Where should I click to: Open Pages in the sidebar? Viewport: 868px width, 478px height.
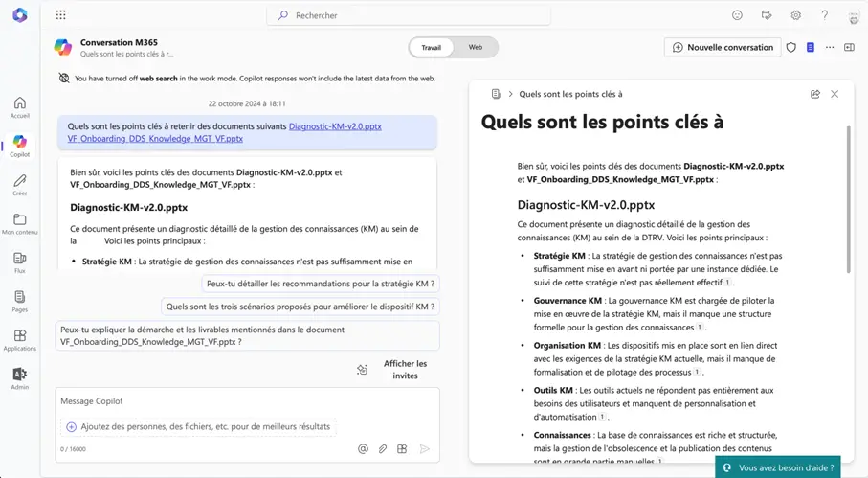pos(20,302)
